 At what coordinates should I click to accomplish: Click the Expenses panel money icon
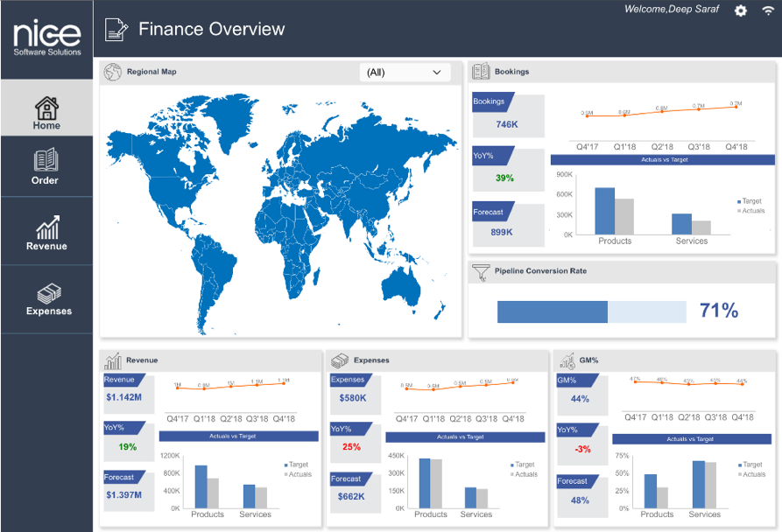click(x=339, y=360)
